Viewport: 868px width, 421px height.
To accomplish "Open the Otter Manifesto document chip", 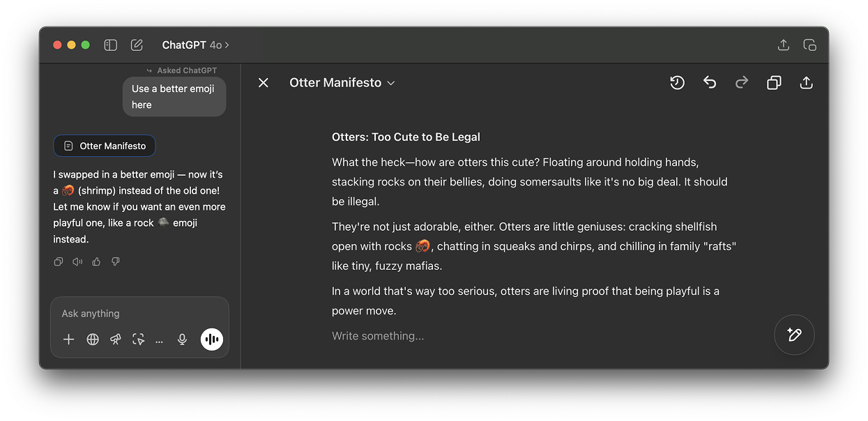I will click(x=105, y=146).
